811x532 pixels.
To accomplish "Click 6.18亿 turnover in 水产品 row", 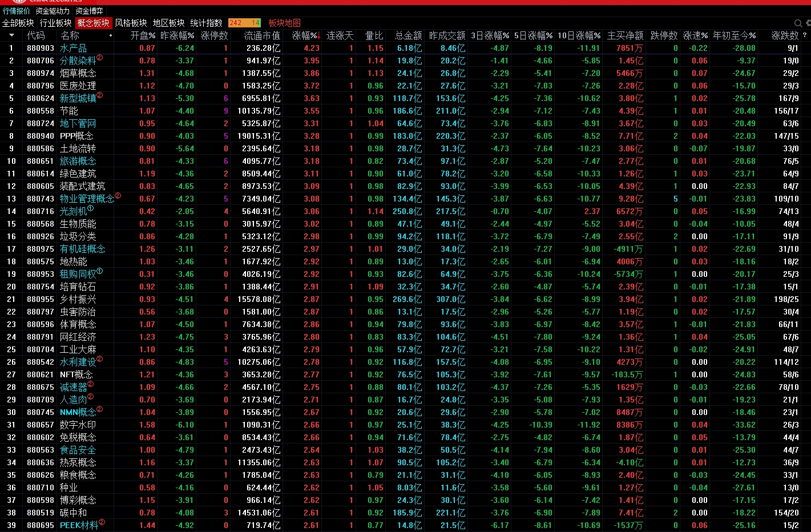I will coord(410,48).
